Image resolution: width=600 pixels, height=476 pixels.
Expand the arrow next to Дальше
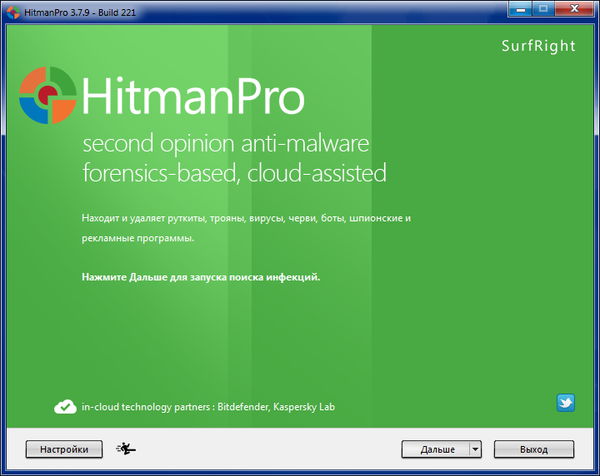point(476,449)
